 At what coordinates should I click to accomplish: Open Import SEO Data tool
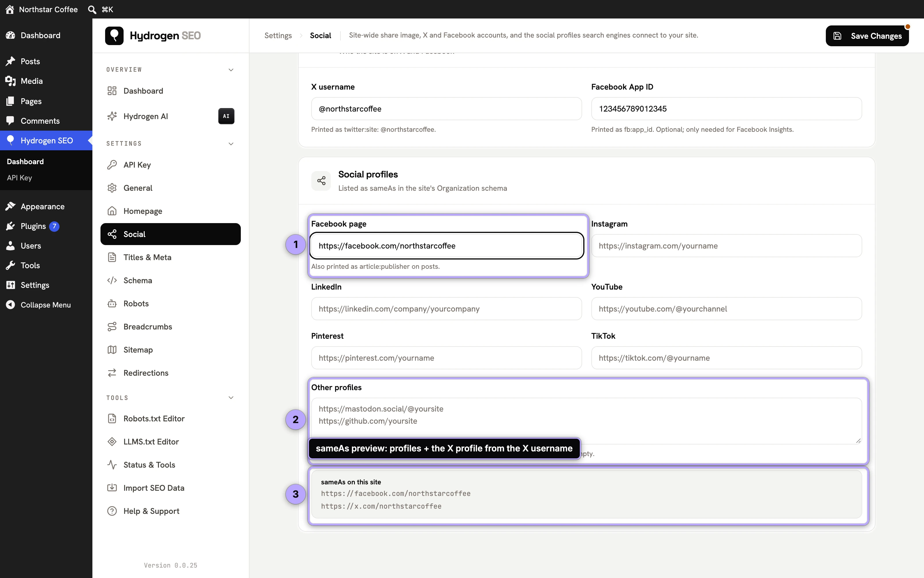[170, 488]
